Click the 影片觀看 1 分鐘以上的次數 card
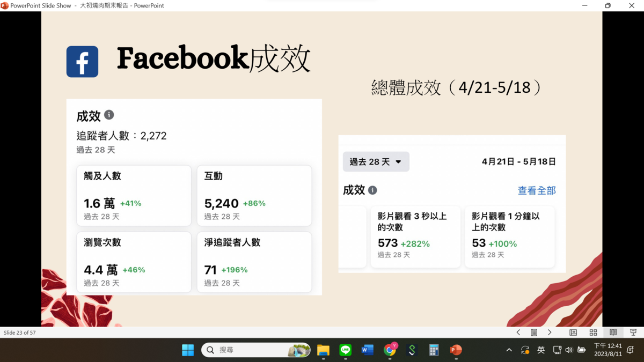The image size is (644, 362). coord(510,237)
